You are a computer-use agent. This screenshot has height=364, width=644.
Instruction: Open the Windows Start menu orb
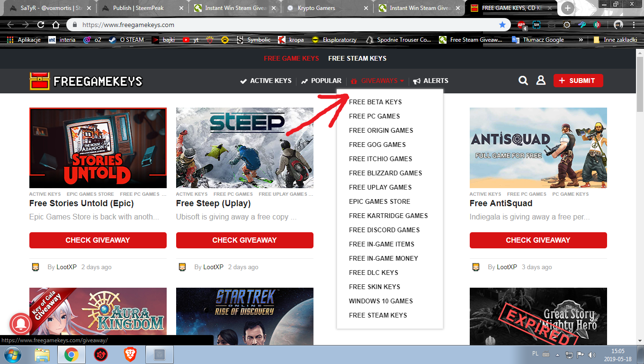point(13,354)
